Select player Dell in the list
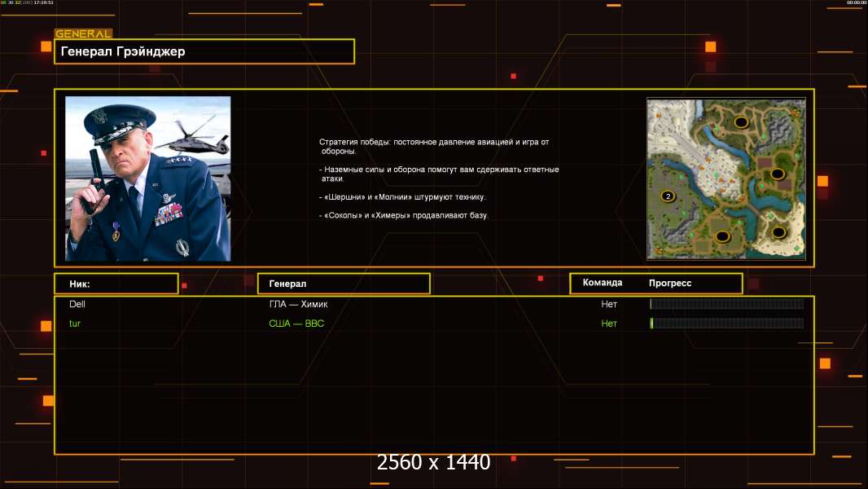The height and width of the screenshot is (489, 868). click(77, 304)
